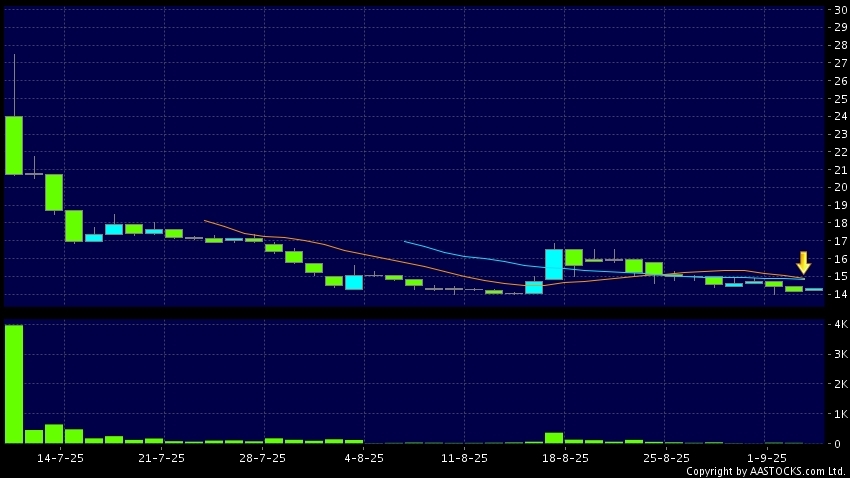Viewport: 850px width, 478px height.
Task: Click the tallest volume bar reaching 4K
Action: [14, 384]
